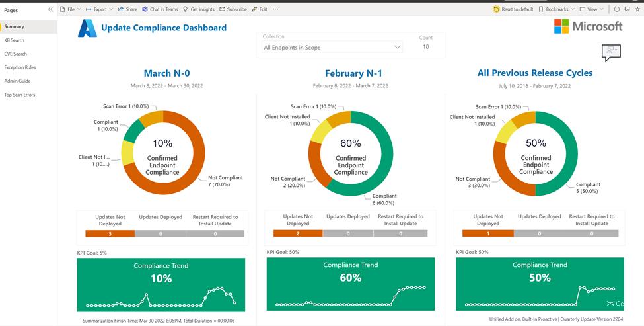Screen dimensions: 644x326
Task: Click March Updates Not Deployed orange bar
Action: coord(110,233)
